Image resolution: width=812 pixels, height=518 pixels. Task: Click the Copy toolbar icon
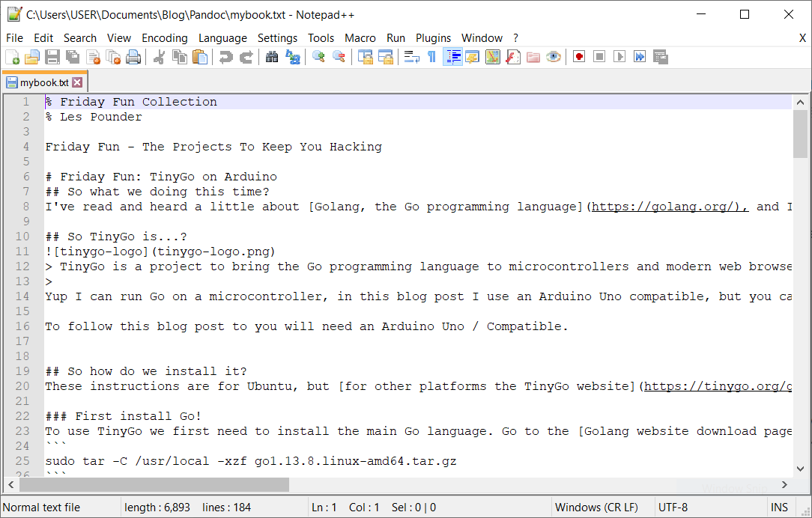(x=179, y=57)
